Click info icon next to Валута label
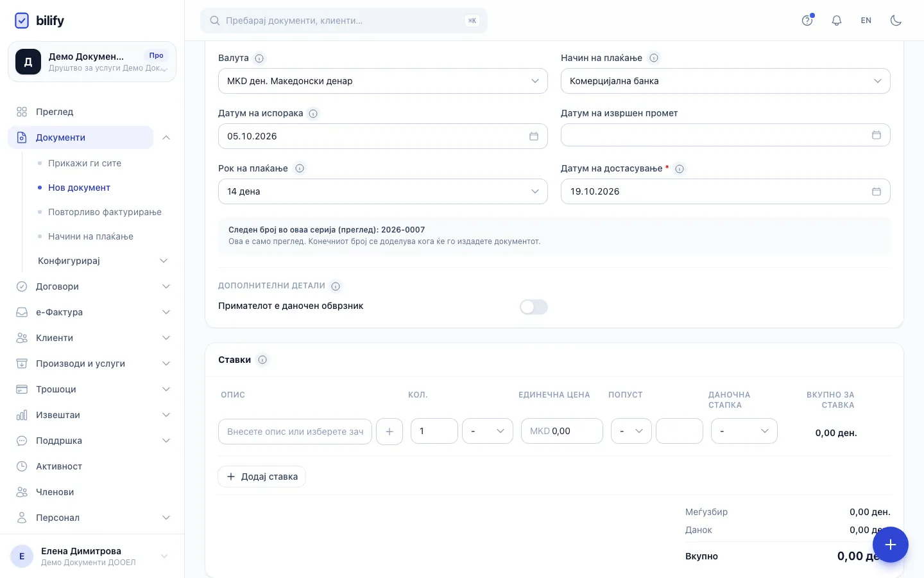This screenshot has width=924, height=578. 259,58
